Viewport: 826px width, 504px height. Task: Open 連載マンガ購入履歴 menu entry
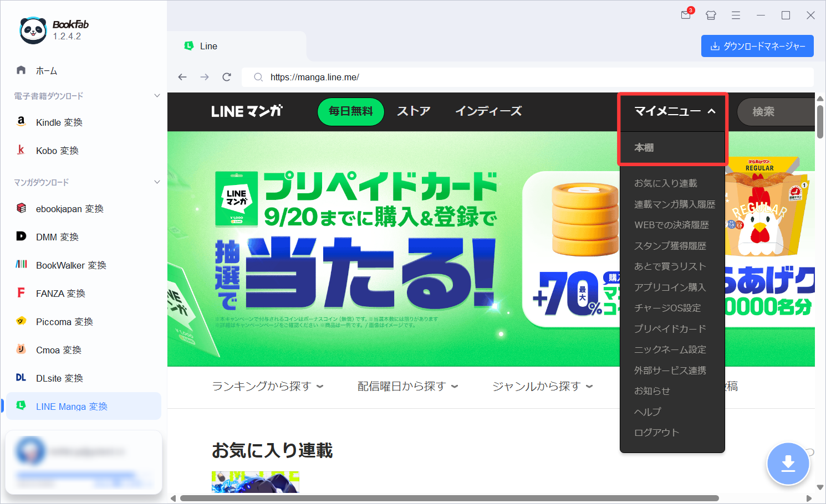click(x=675, y=204)
